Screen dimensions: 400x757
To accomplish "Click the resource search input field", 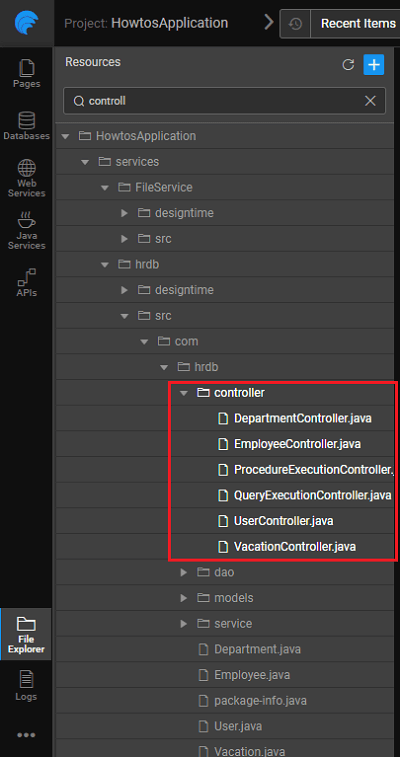I will click(x=224, y=100).
